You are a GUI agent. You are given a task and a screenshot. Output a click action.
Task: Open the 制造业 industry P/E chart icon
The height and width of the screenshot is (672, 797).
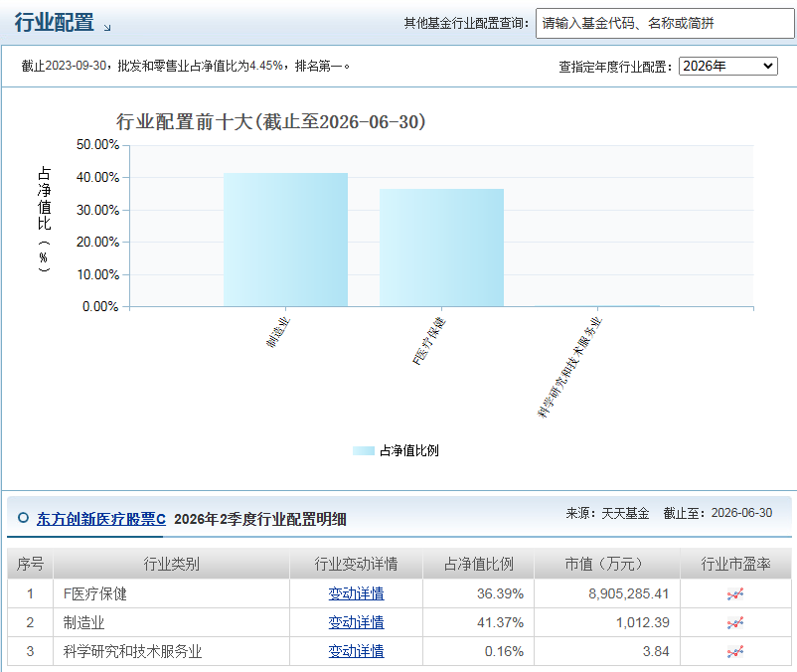click(735, 622)
